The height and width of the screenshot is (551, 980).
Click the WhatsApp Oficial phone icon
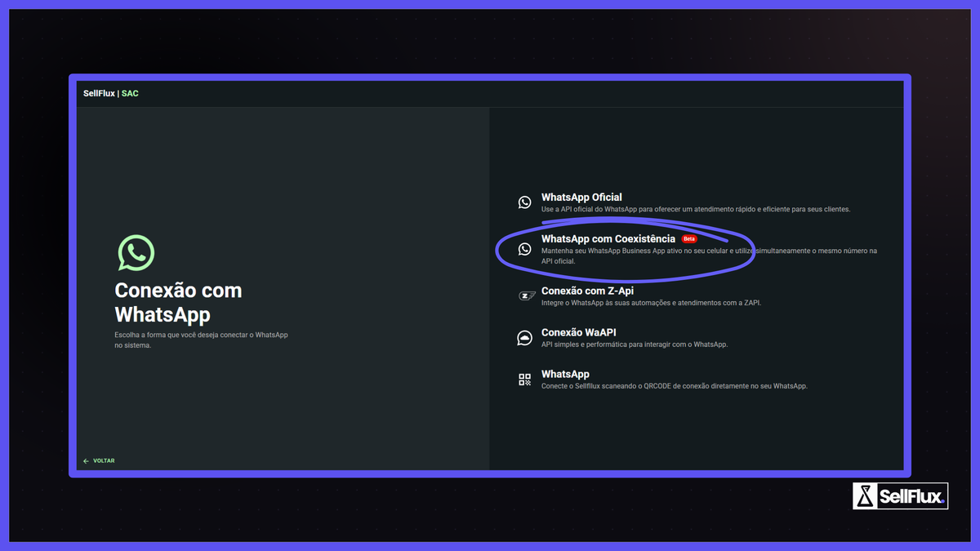pyautogui.click(x=524, y=202)
